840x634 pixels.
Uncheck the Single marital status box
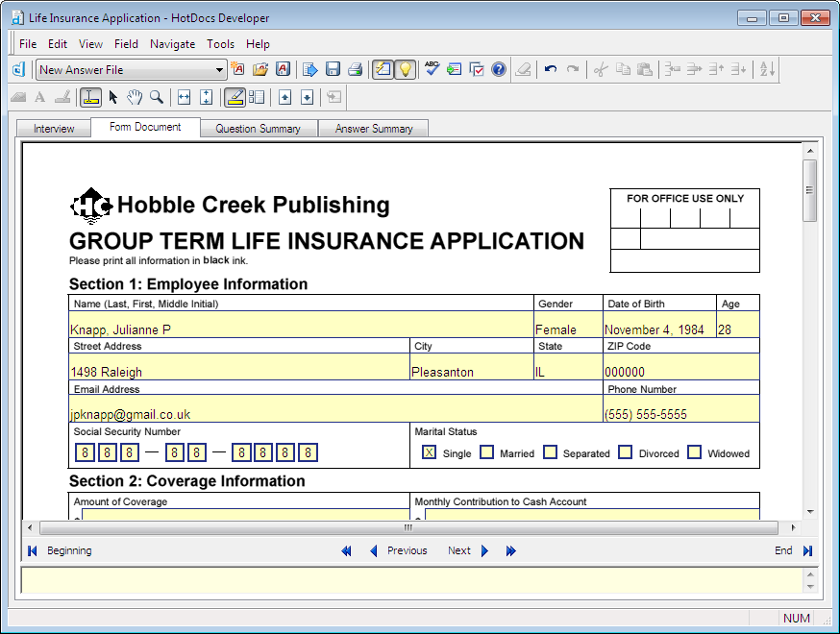click(x=429, y=452)
